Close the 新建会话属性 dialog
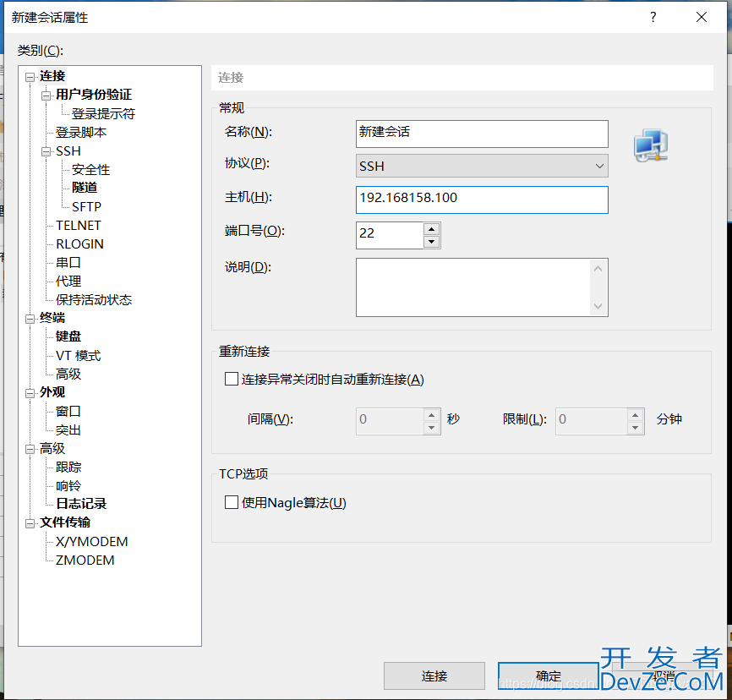 (702, 17)
